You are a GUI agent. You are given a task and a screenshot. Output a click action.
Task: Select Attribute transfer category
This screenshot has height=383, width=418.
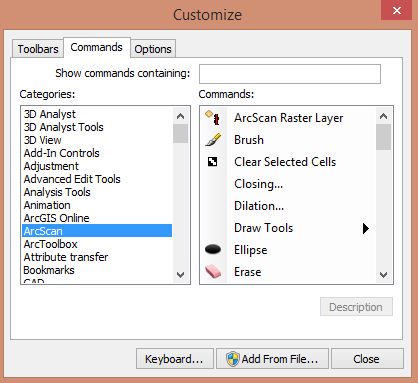pos(97,257)
